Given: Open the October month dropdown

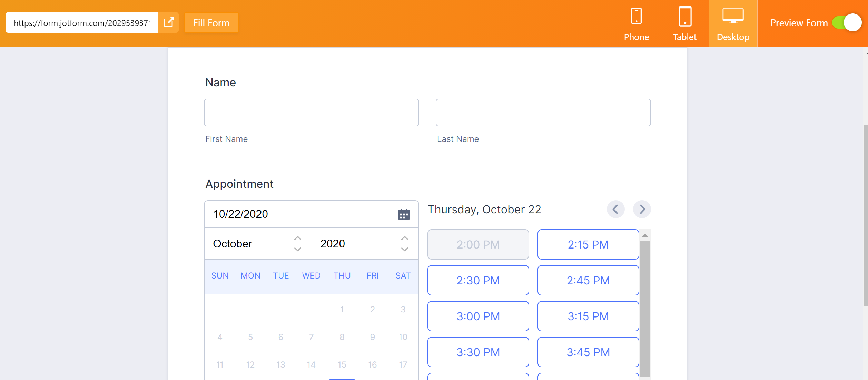Looking at the screenshot, I should click(x=258, y=244).
